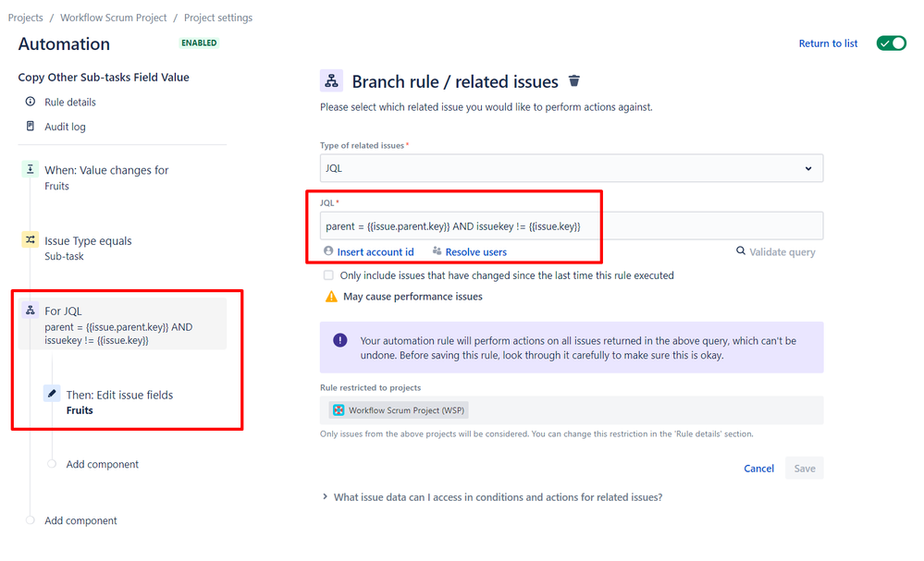924x561 pixels.
Task: Click the branch rule icon beside the heading
Action: tap(332, 81)
